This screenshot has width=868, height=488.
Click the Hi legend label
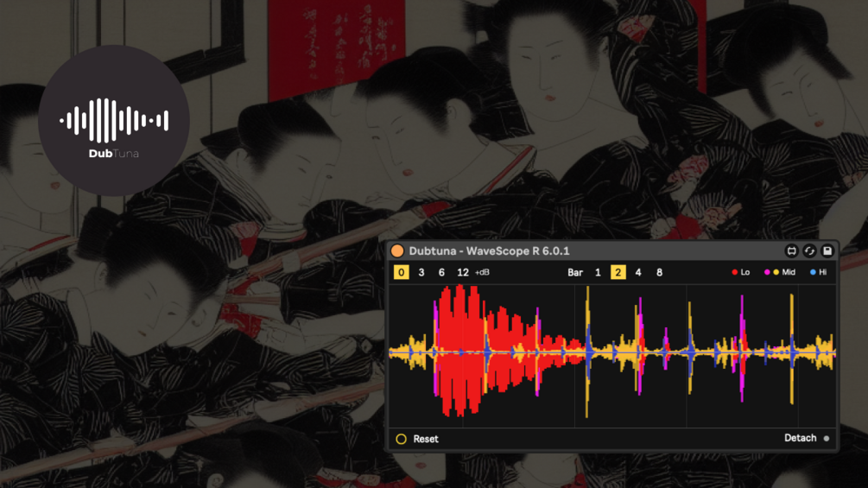[822, 272]
